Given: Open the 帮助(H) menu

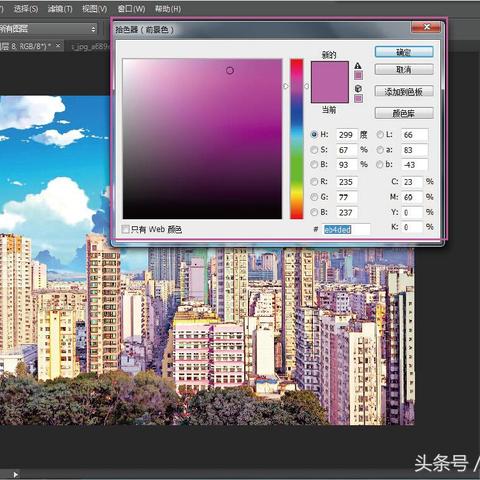Looking at the screenshot, I should click(x=168, y=9).
